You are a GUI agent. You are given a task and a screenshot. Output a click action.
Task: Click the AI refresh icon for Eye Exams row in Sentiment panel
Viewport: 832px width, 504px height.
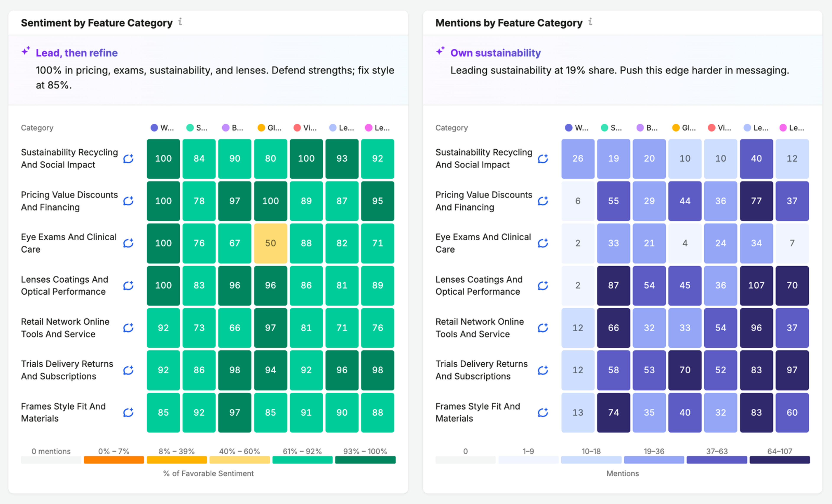tap(128, 243)
